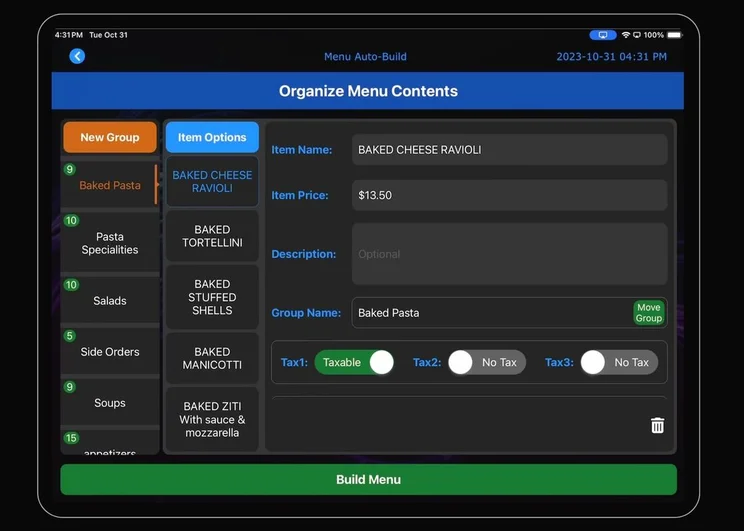Click the Item Name label

point(302,149)
